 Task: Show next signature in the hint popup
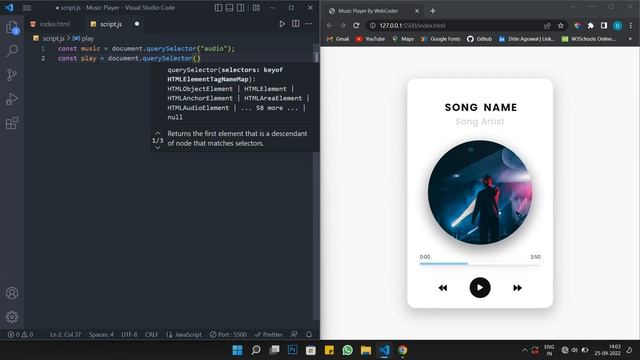coord(158,148)
